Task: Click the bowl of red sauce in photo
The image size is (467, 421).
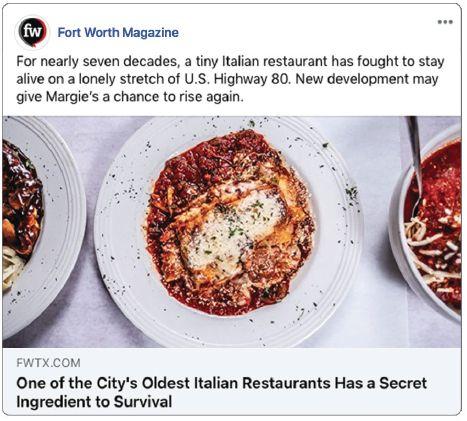Action: point(429,223)
